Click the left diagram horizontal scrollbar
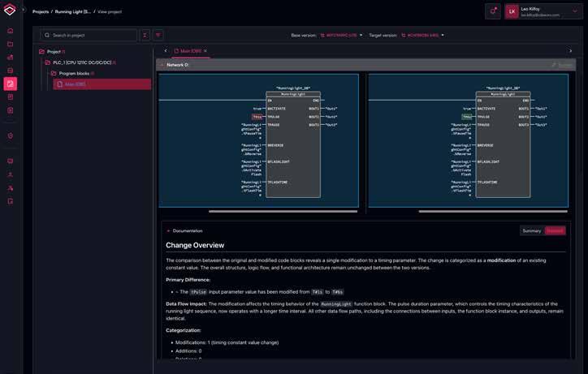Screen dimensions: 588x374 coord(283,212)
